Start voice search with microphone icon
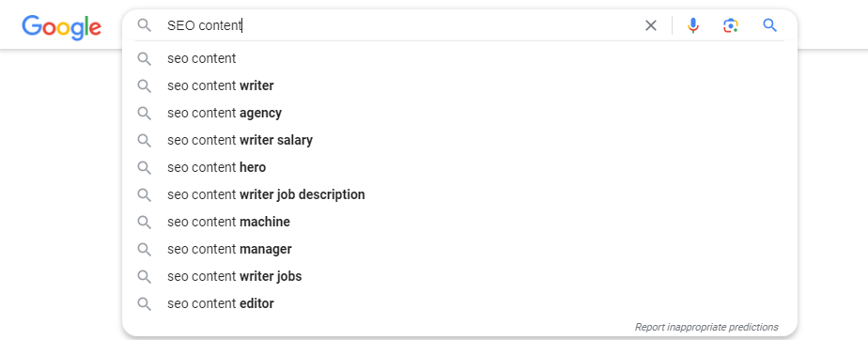 [x=693, y=25]
